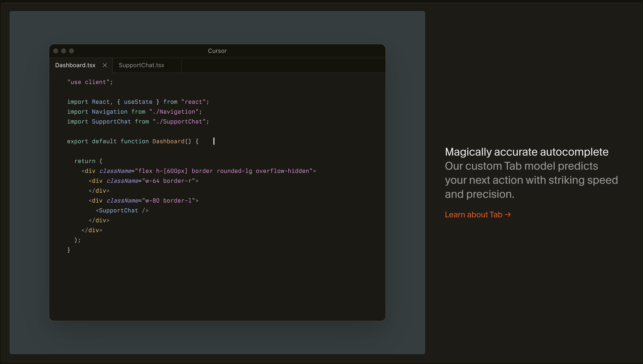Switch to the SupportChat.tsx tab

[141, 65]
